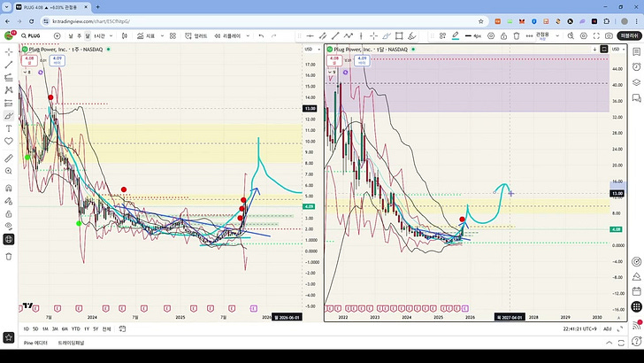
Task: Select the text annotation tool
Action: (x=9, y=127)
